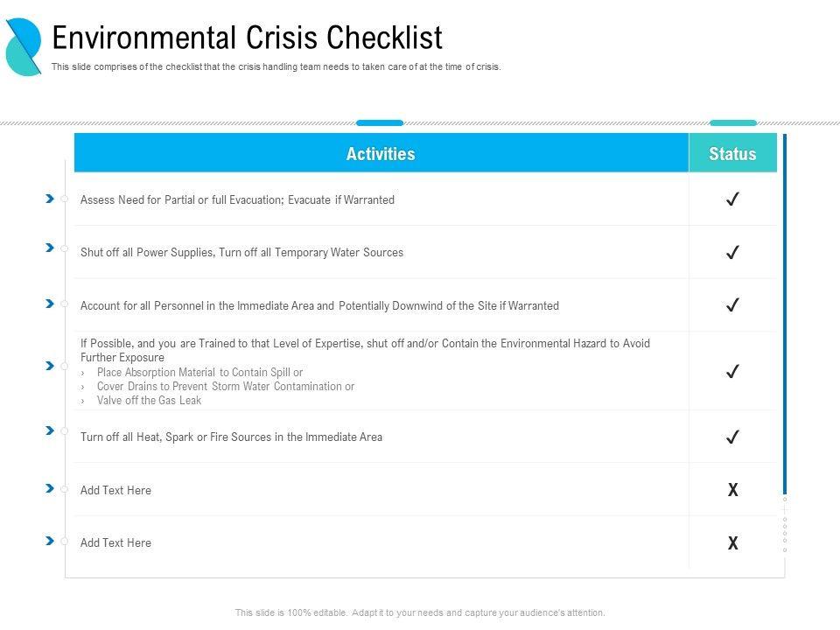Click the arrow bullet beside the Environmental Hazard row
Screen dimensions: 840x630
coord(50,366)
